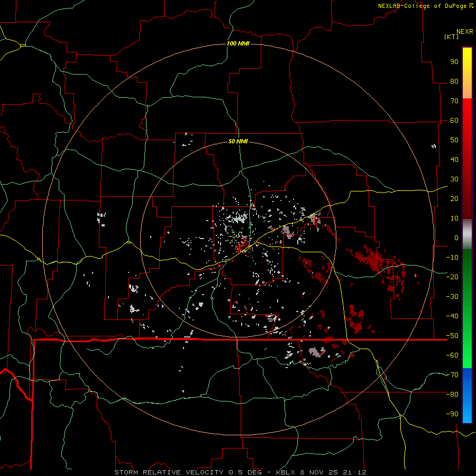Click the positive 10 scale value

(x=454, y=218)
